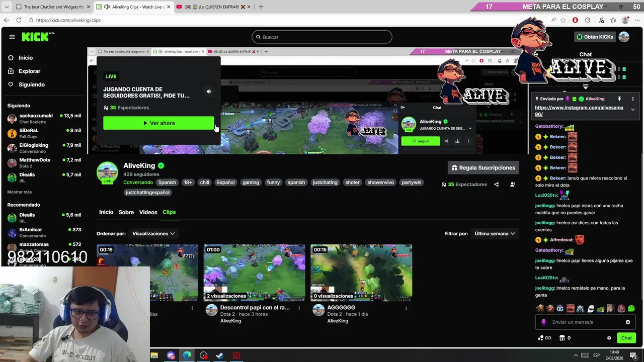
Task: Open Dota 2 from the taskbar
Action: coord(236,355)
